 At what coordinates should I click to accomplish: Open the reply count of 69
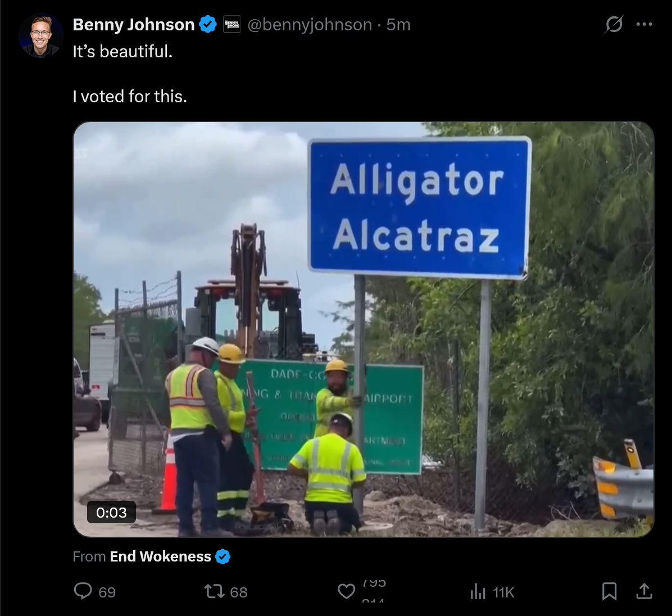(x=107, y=592)
